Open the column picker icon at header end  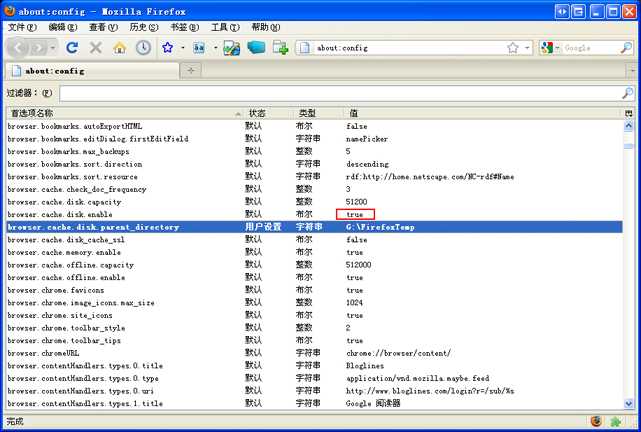(x=629, y=113)
